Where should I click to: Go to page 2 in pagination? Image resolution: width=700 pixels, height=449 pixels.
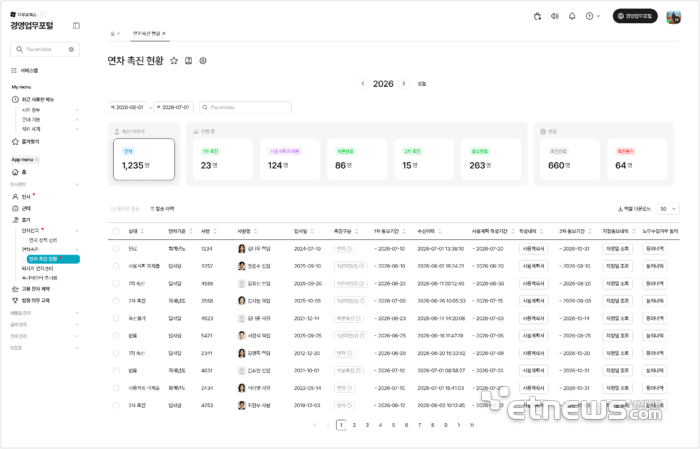tap(354, 425)
